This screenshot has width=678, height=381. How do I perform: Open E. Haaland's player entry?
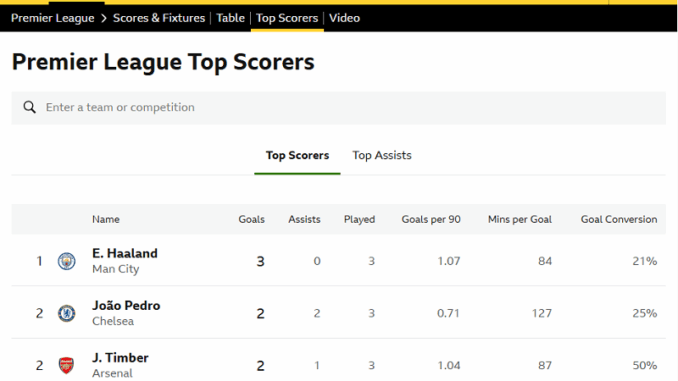pyautogui.click(x=125, y=253)
